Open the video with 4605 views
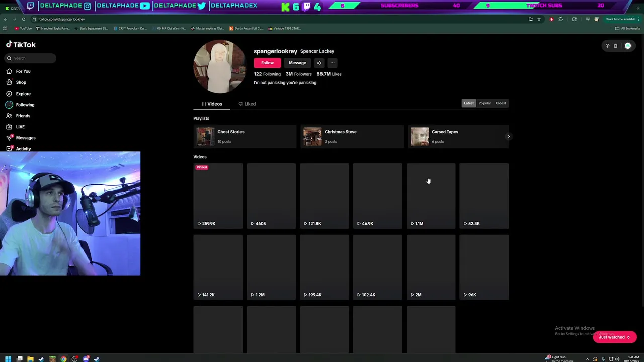The width and height of the screenshot is (644, 362). 271,196
